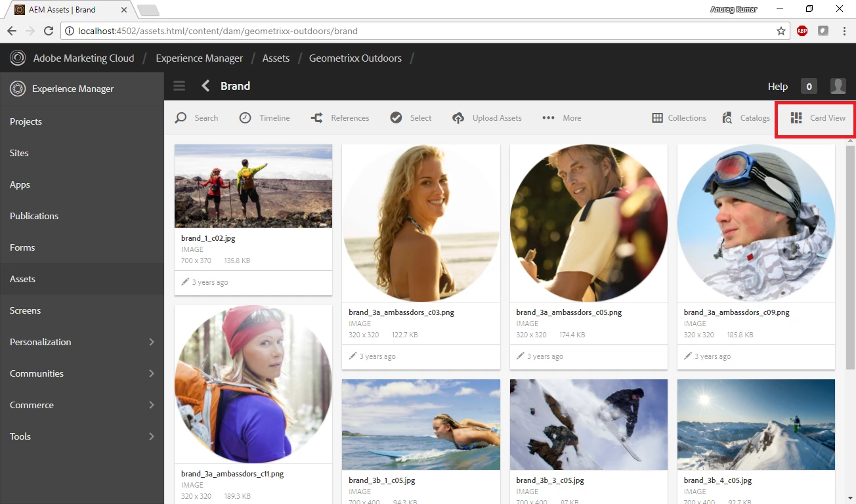Open Sites in the sidebar
This screenshot has height=504, width=856.
point(82,153)
